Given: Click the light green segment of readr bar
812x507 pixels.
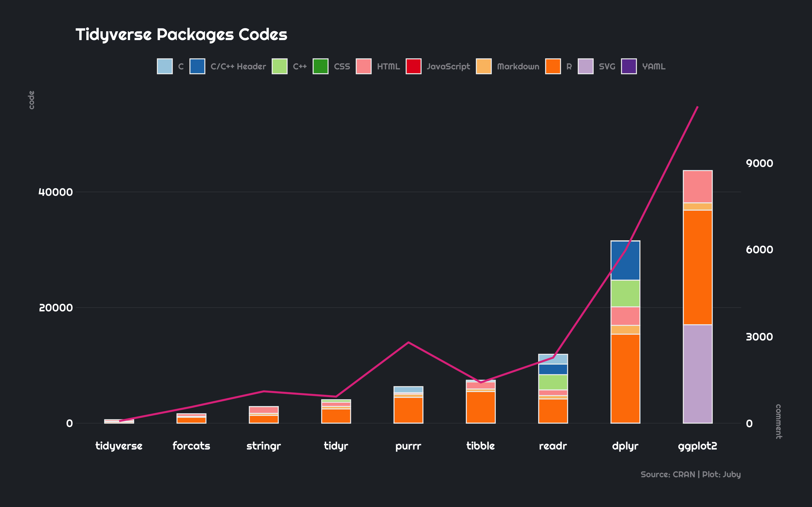Looking at the screenshot, I should point(553,382).
